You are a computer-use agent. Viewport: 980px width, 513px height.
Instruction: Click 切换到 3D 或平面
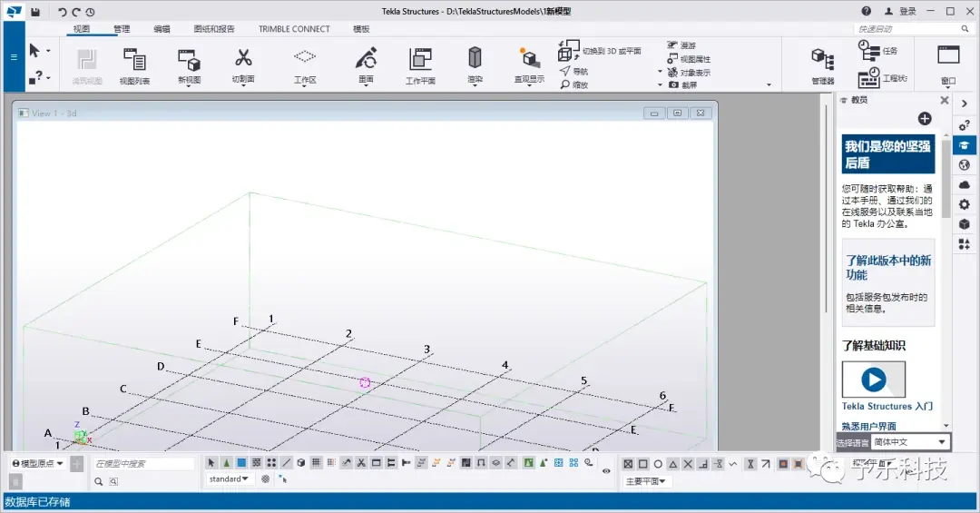point(600,51)
